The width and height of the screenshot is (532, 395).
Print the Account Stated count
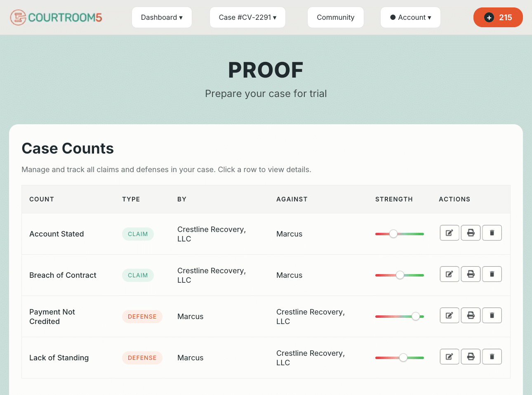pos(471,233)
